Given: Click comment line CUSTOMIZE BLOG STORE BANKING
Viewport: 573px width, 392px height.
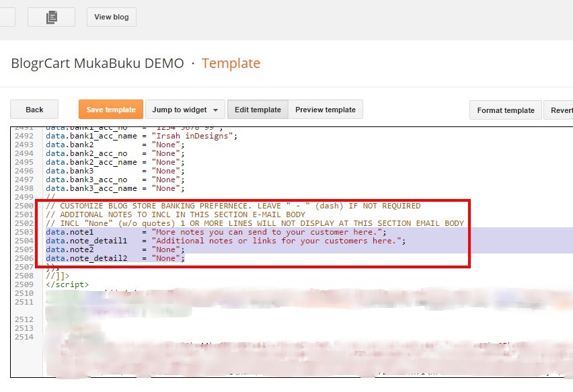Looking at the screenshot, I should (x=233, y=206).
